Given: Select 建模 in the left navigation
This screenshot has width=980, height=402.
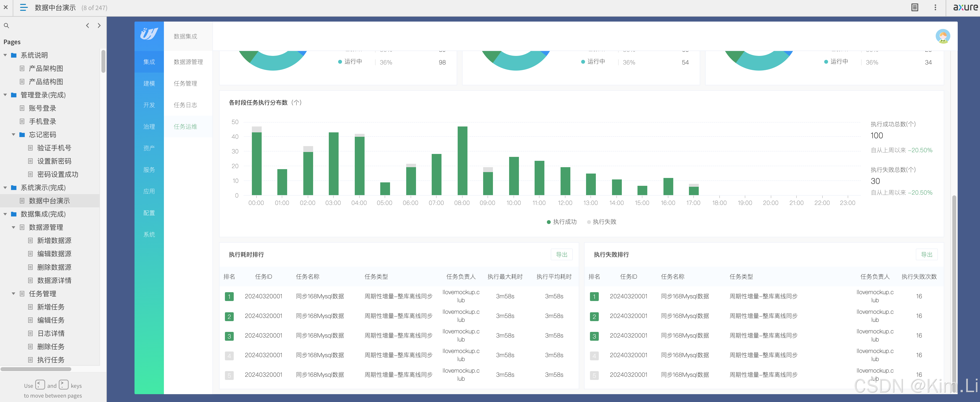Looking at the screenshot, I should tap(149, 83).
